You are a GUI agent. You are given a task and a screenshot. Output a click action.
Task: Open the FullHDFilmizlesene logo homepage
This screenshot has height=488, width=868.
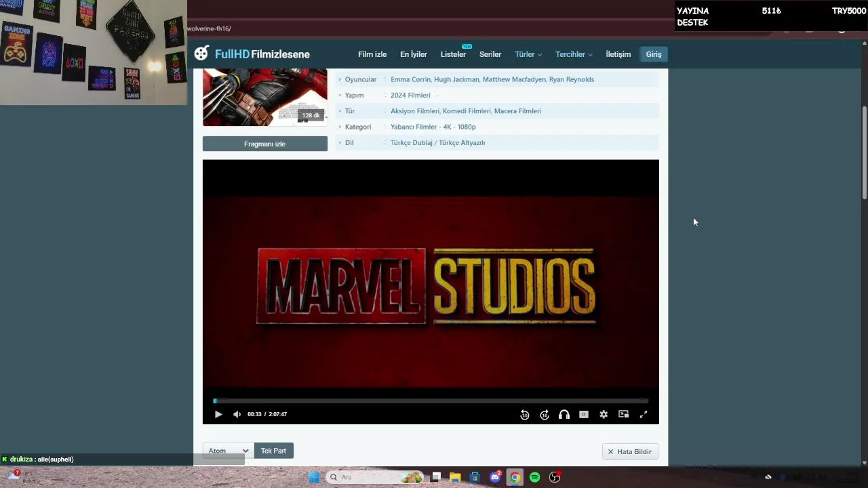(x=252, y=54)
